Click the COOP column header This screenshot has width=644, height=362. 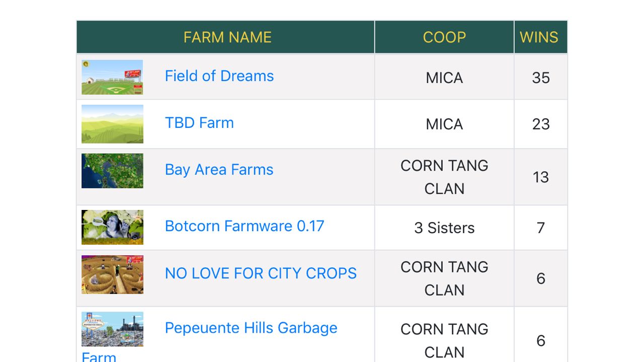[x=444, y=37]
